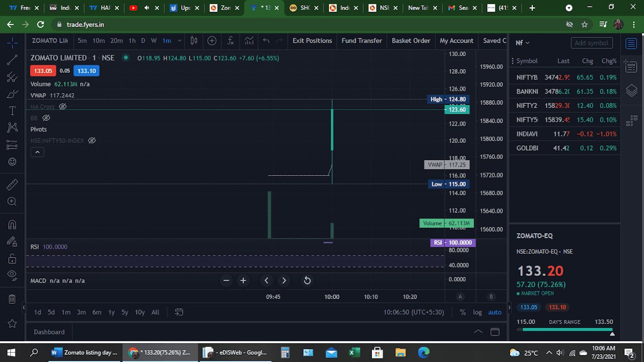Select the 1h timeframe
Image resolution: width=644 pixels, height=362 pixels.
coord(132,41)
